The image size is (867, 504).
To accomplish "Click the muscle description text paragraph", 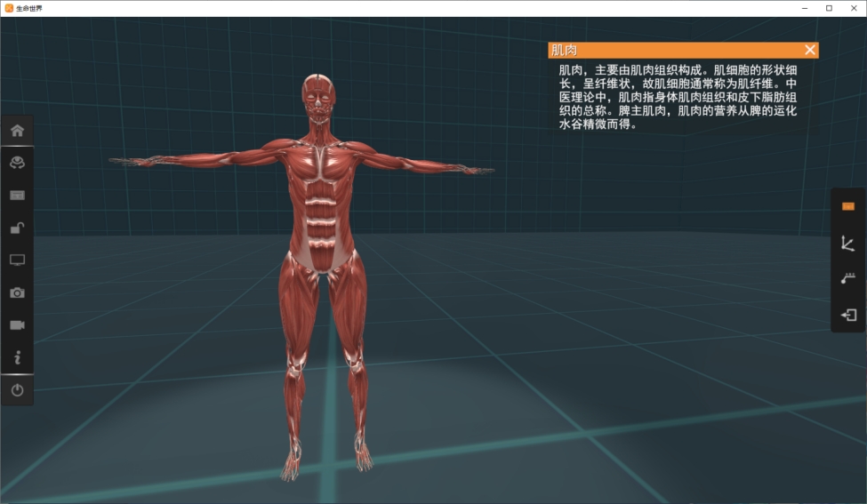I will click(x=678, y=97).
